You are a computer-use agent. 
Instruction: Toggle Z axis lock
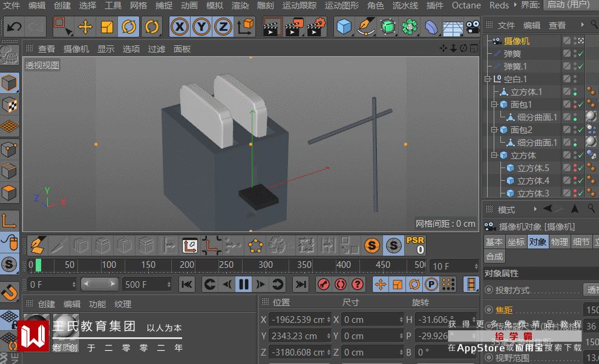[223, 27]
